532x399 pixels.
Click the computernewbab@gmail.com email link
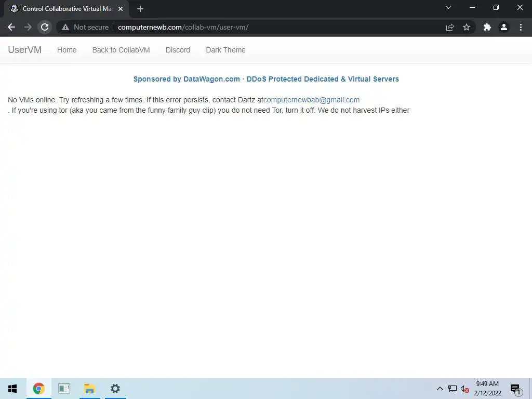[312, 100]
